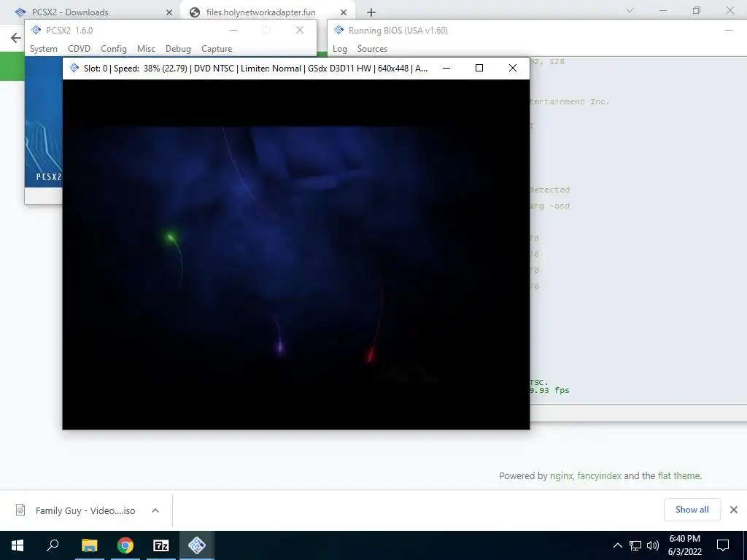Open 7-Zip from taskbar

point(161,545)
